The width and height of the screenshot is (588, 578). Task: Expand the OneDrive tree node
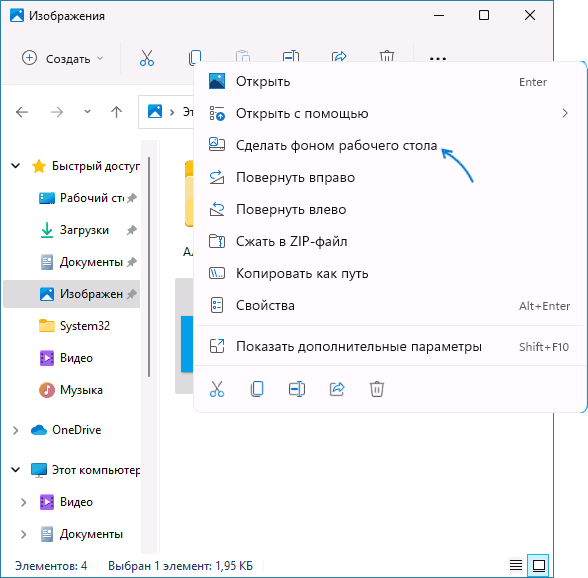(15, 430)
